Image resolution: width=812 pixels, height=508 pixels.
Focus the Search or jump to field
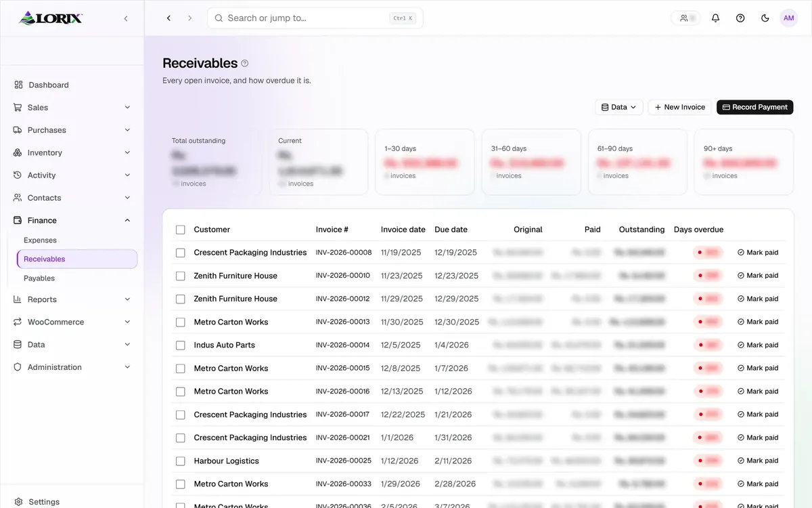pos(315,18)
